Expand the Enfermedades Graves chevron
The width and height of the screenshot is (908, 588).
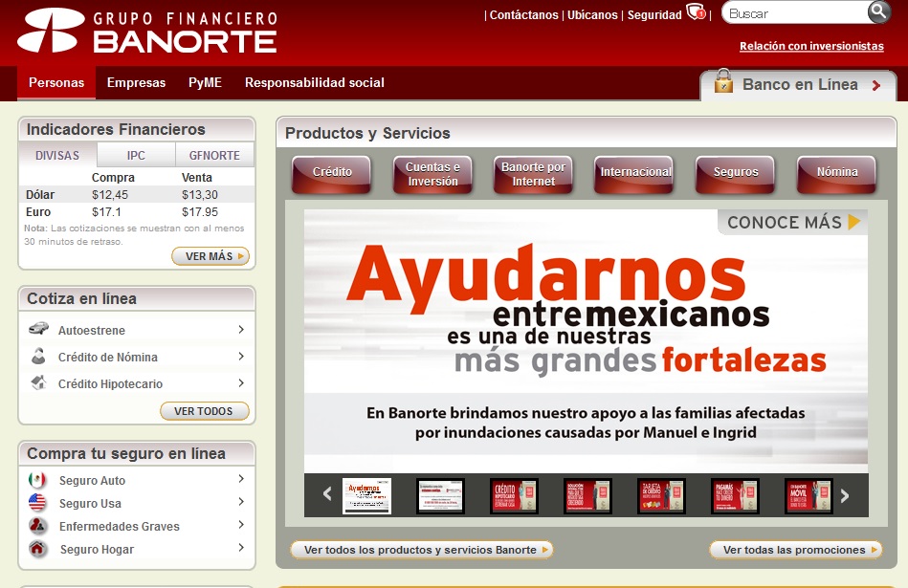point(241,524)
